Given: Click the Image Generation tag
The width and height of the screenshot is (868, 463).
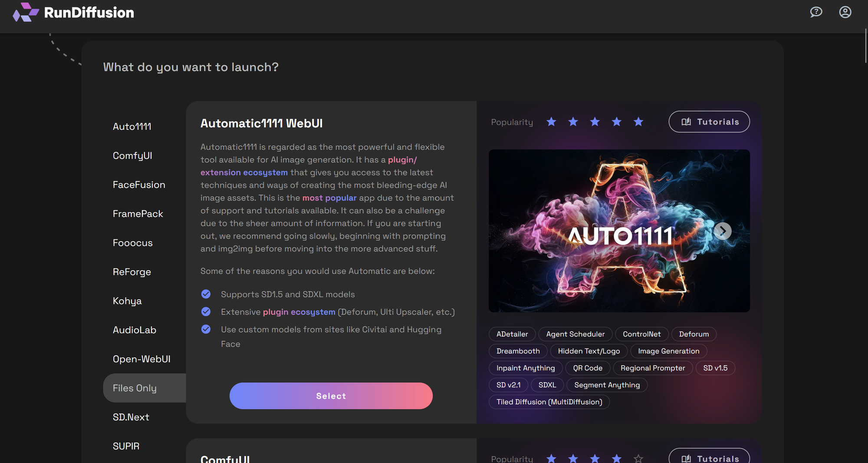Looking at the screenshot, I should coord(669,351).
